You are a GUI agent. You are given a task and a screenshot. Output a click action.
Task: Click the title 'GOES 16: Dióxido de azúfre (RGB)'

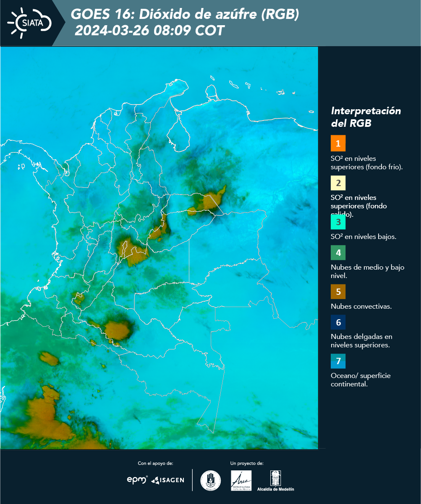(x=185, y=14)
